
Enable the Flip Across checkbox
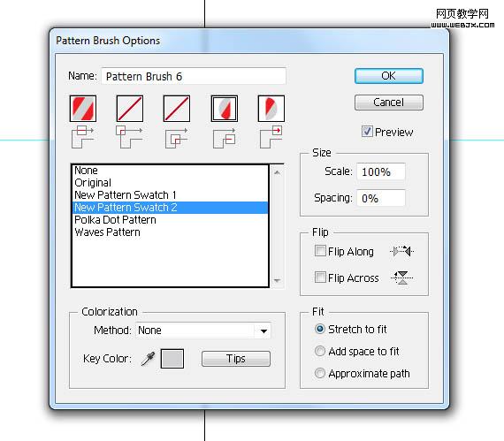(x=320, y=277)
